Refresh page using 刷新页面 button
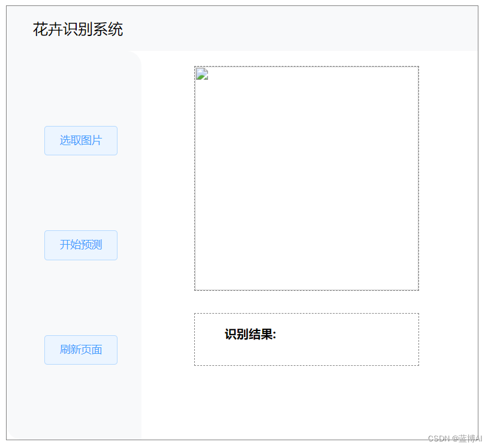491x448 pixels. click(x=81, y=350)
